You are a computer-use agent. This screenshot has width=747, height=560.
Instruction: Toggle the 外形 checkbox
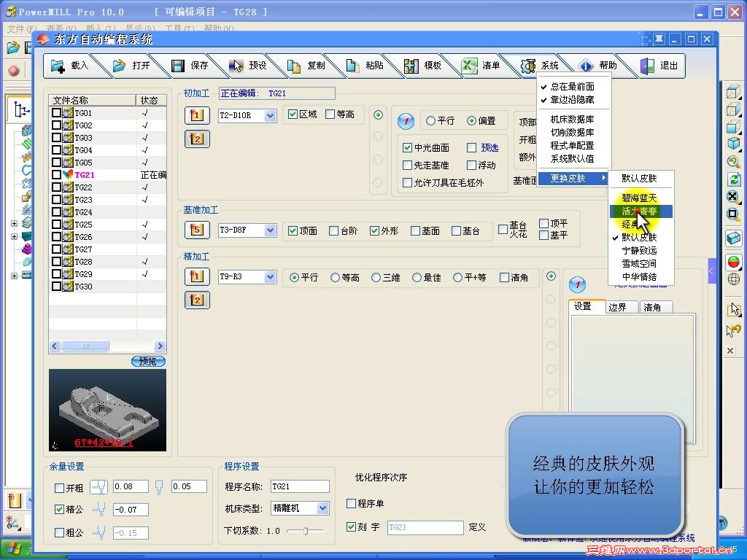(374, 231)
